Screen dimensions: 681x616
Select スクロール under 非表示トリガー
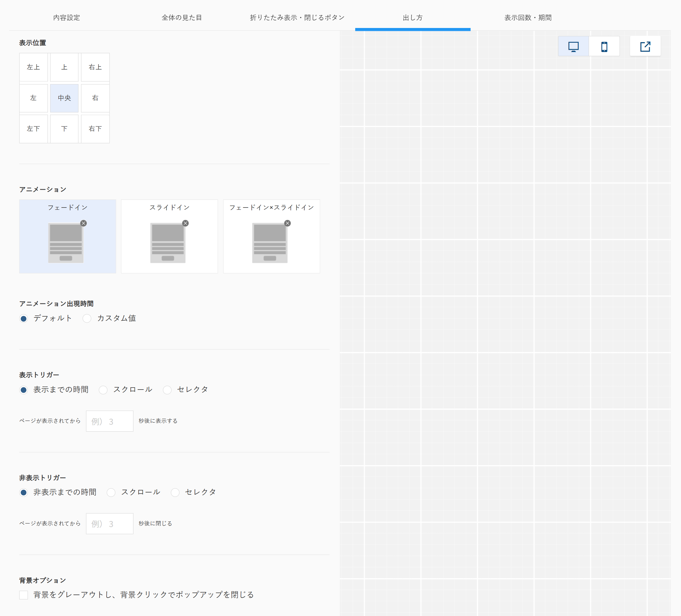[x=111, y=492]
